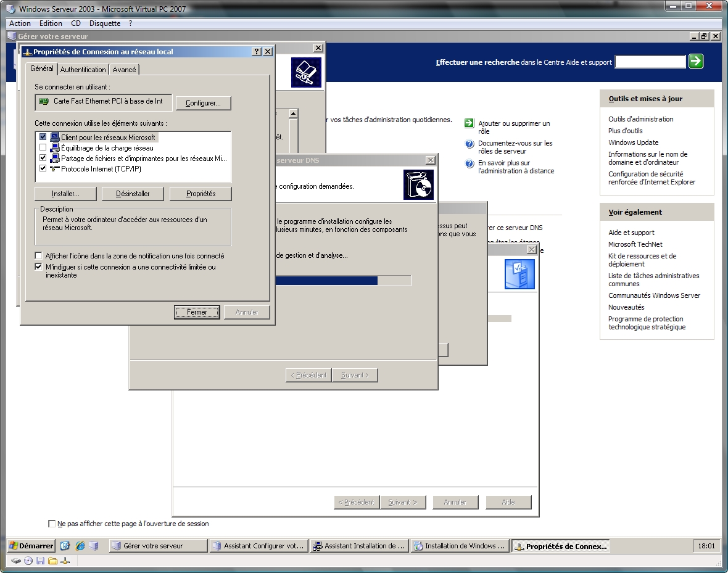Viewport: 728px width, 573px height.
Task: Switch to Gérer votre serveur taskbar item
Action: (x=158, y=546)
